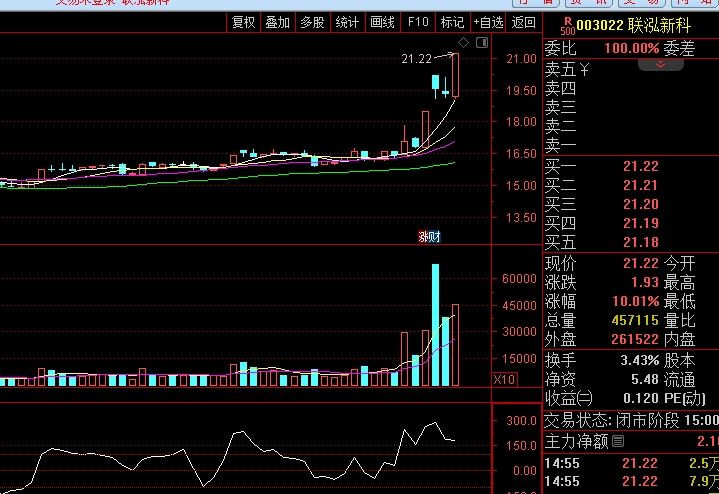Click the 60000 volume axis label
719x494 pixels.
click(x=519, y=279)
